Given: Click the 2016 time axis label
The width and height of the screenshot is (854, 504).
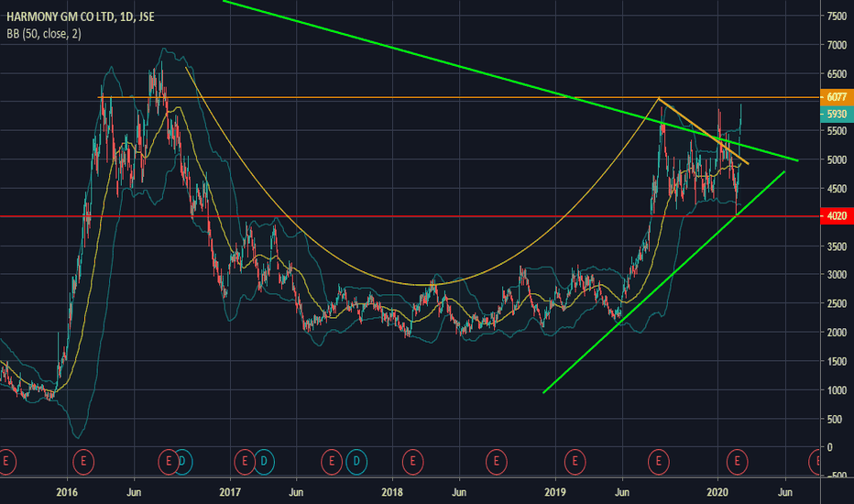Looking at the screenshot, I should [x=67, y=493].
